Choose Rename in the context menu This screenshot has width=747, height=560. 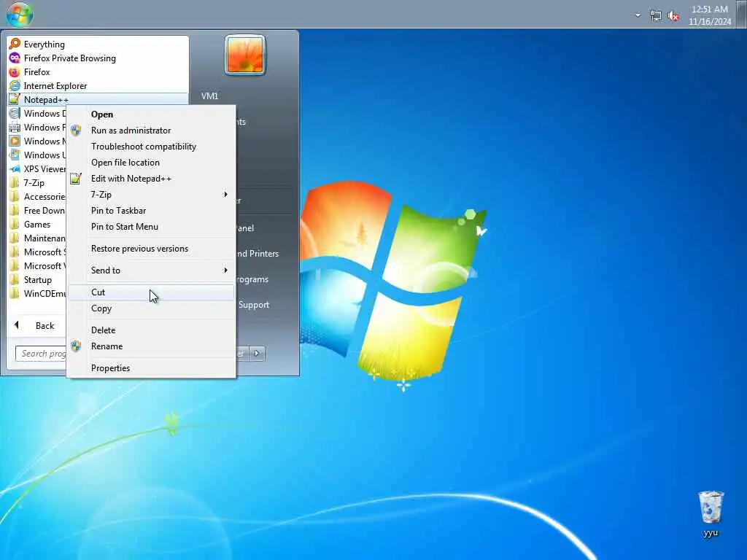(151, 346)
